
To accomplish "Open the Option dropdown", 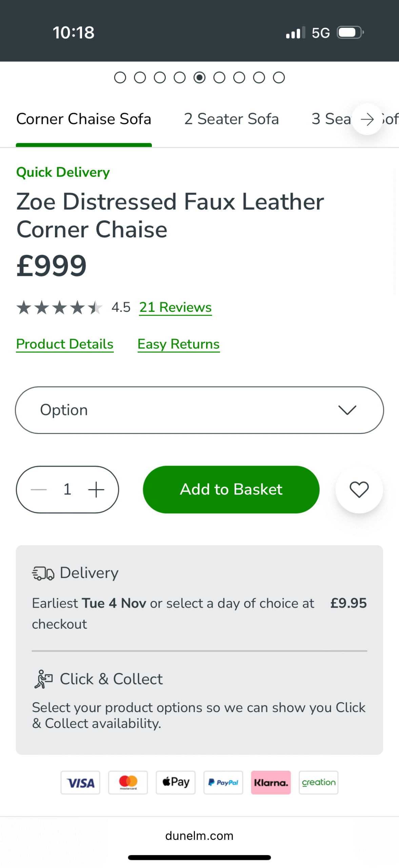I will [x=199, y=410].
